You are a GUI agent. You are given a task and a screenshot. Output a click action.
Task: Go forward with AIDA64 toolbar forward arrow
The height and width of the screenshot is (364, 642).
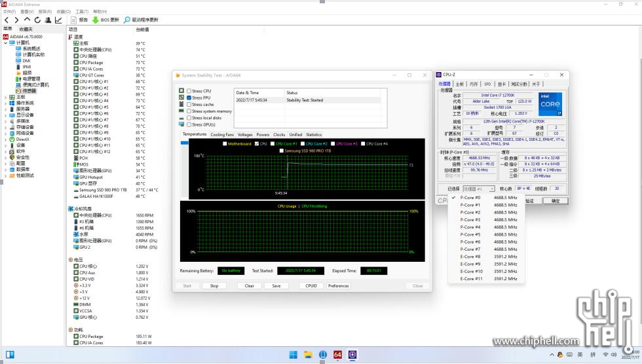[x=16, y=20]
